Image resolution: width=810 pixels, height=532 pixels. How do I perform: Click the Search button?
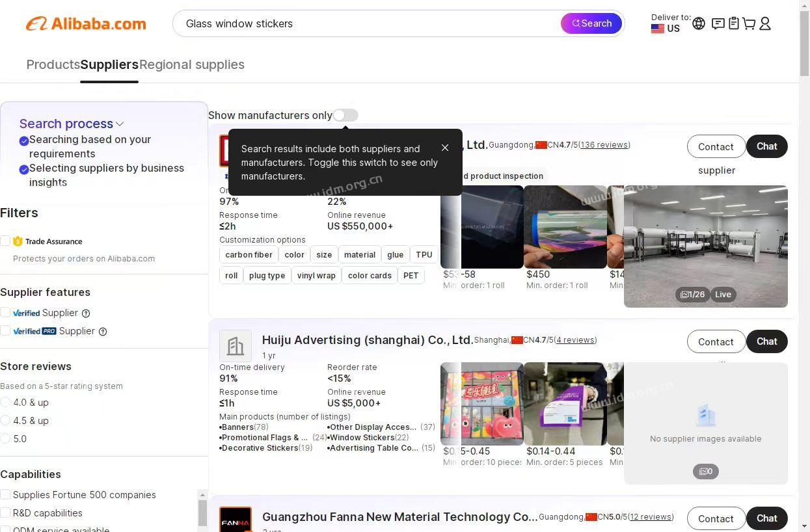(591, 23)
